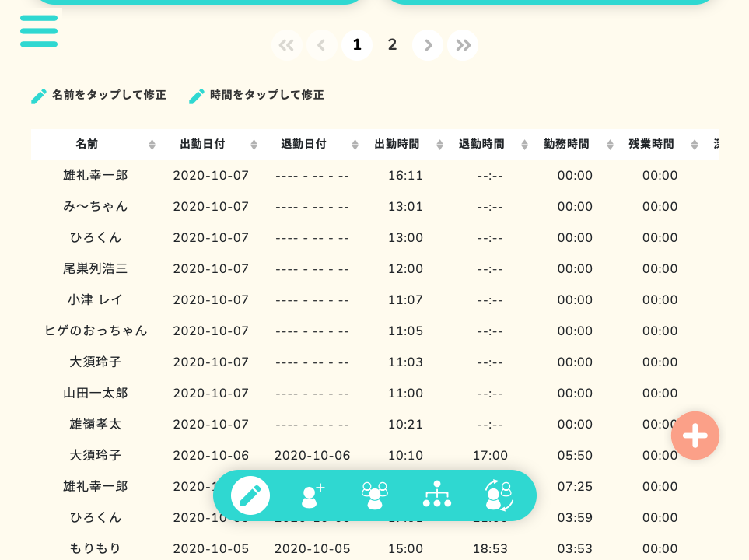Select page 1 in pagination
The width and height of the screenshot is (749, 560).
357,45
